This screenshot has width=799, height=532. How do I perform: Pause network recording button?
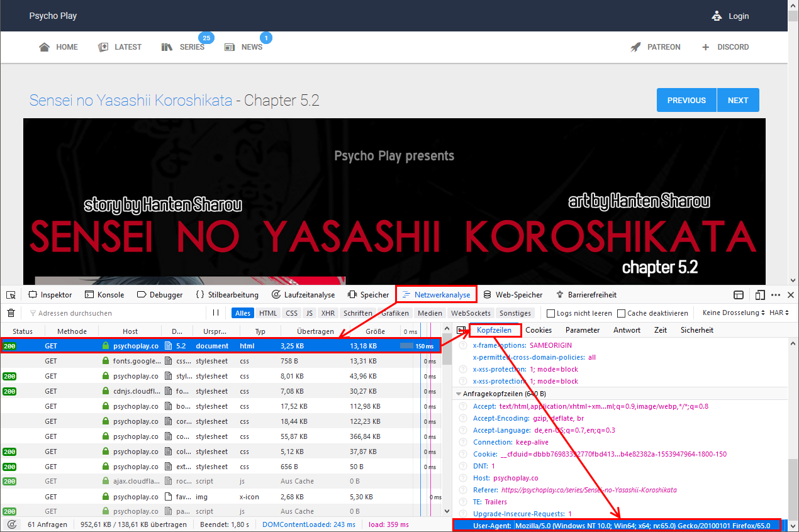click(x=216, y=313)
